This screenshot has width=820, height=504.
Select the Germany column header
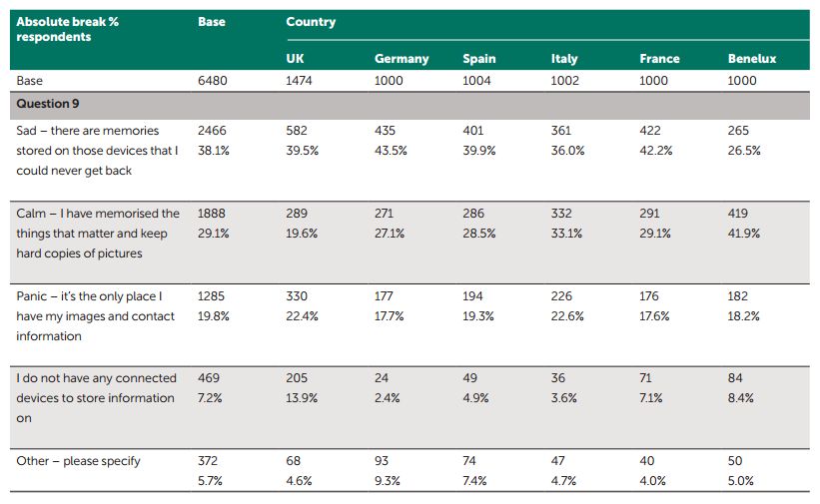[x=401, y=59]
